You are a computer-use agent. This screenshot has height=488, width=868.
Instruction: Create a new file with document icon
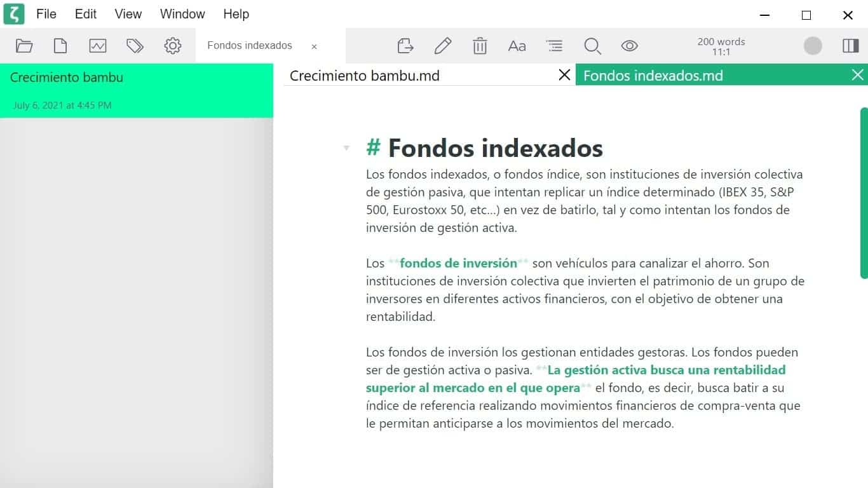[60, 46]
